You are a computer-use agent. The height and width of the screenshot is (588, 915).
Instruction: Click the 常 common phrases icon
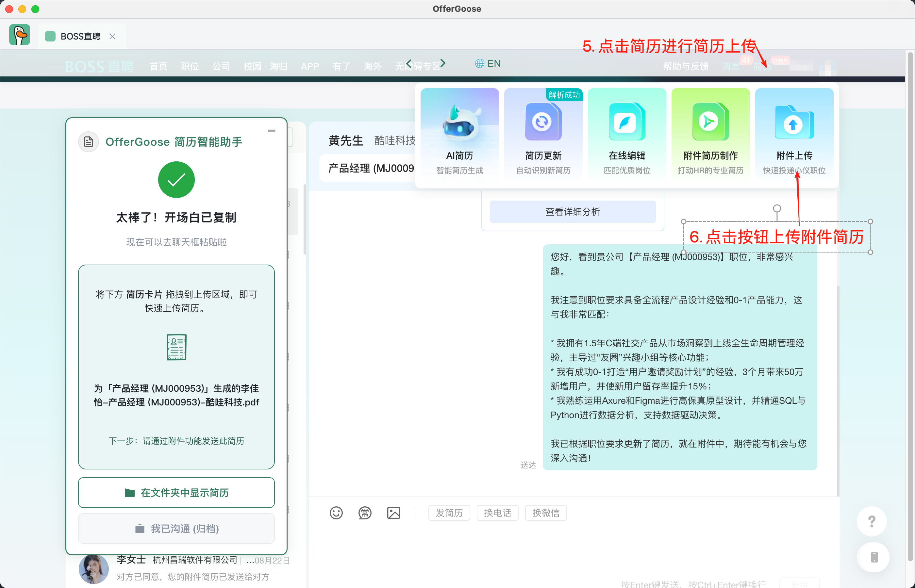point(365,513)
